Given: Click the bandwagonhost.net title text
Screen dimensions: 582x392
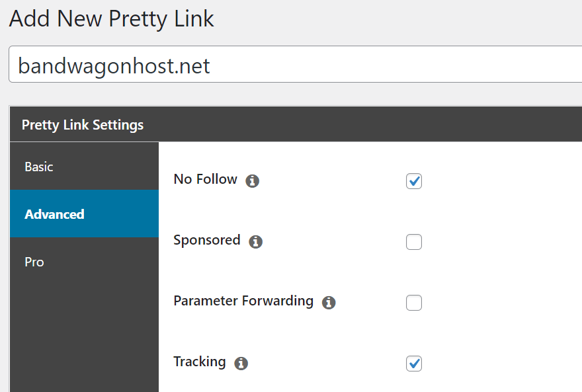Looking at the screenshot, I should pyautogui.click(x=114, y=65).
